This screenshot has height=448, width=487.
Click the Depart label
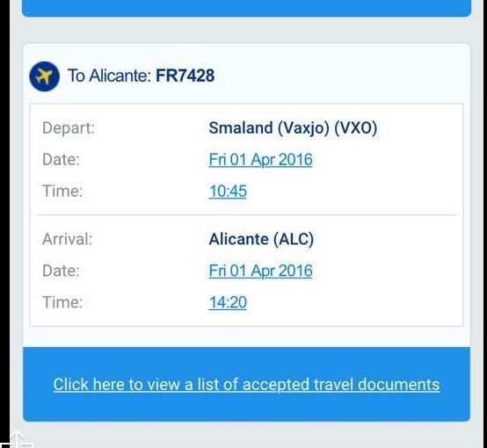coord(69,128)
